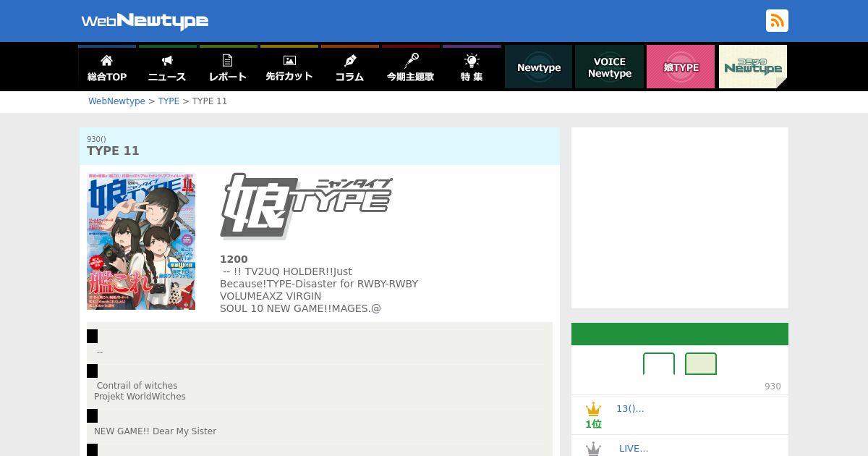Open 今期主題歌 theme songs section

click(x=410, y=67)
